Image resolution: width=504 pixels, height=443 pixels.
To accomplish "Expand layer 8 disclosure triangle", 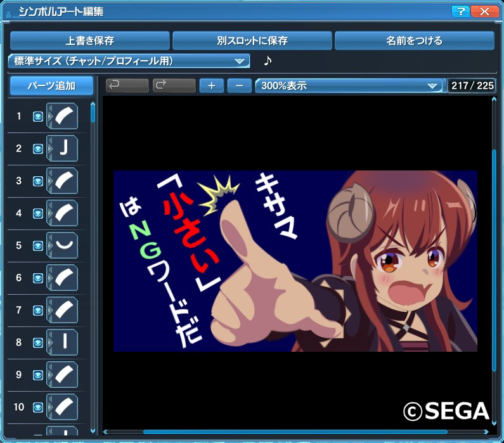I will pos(49,342).
